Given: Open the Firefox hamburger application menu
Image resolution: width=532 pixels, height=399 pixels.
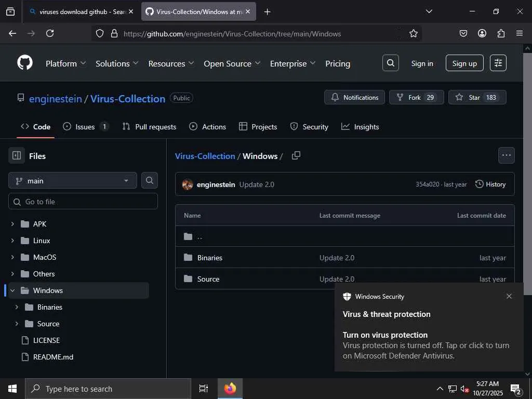Looking at the screenshot, I should 520,33.
